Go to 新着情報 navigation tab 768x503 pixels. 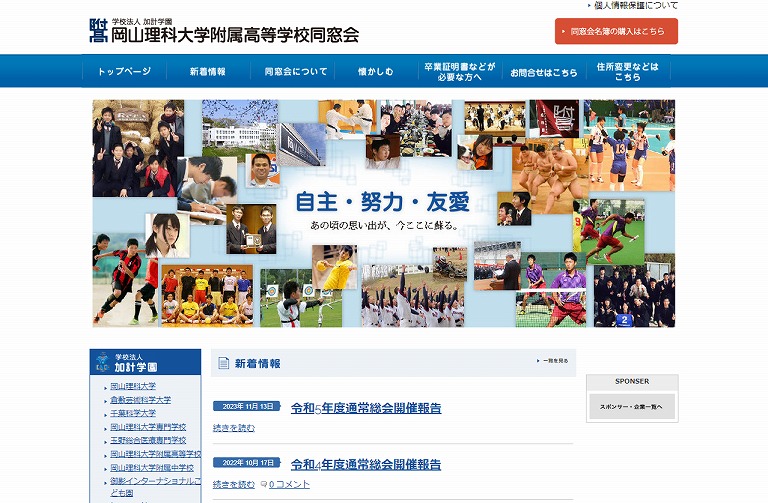click(x=208, y=72)
